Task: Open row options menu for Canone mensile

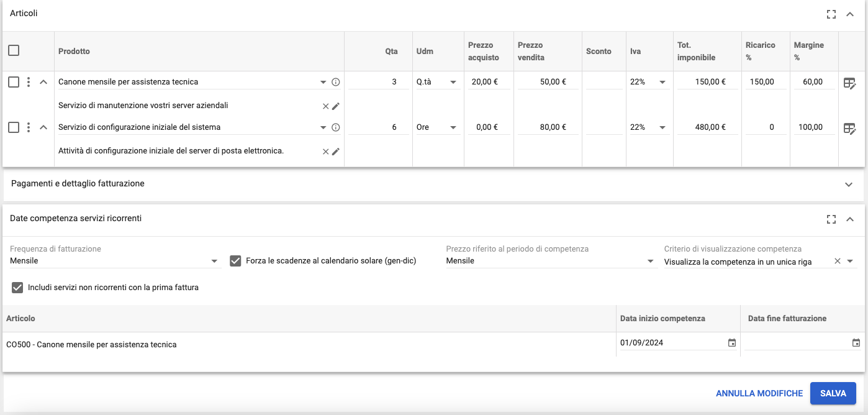Action: (29, 82)
